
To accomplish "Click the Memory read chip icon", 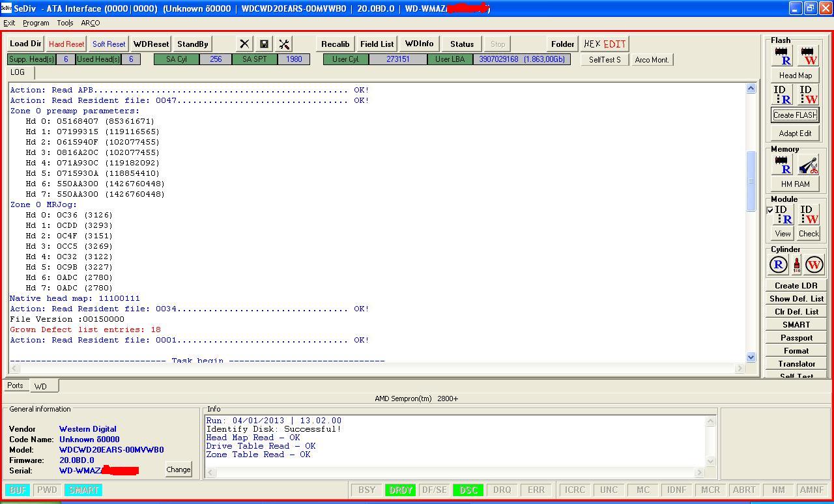I will click(x=783, y=165).
